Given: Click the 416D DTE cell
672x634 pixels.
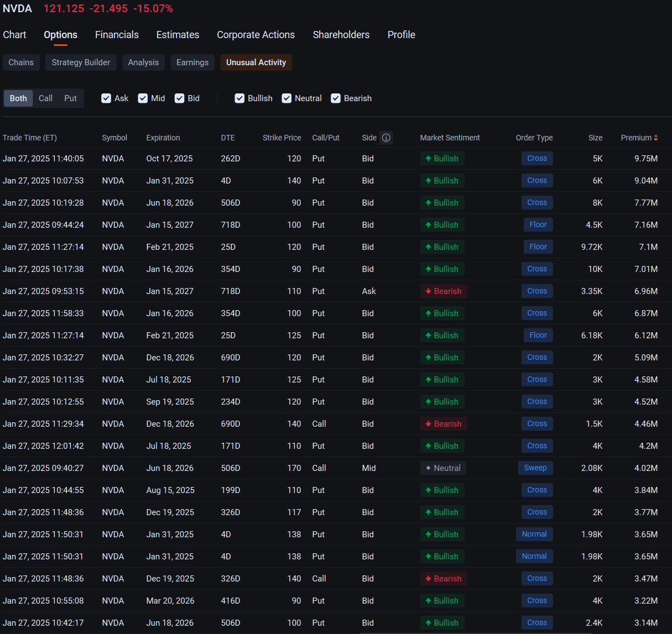Looking at the screenshot, I should click(x=231, y=601).
